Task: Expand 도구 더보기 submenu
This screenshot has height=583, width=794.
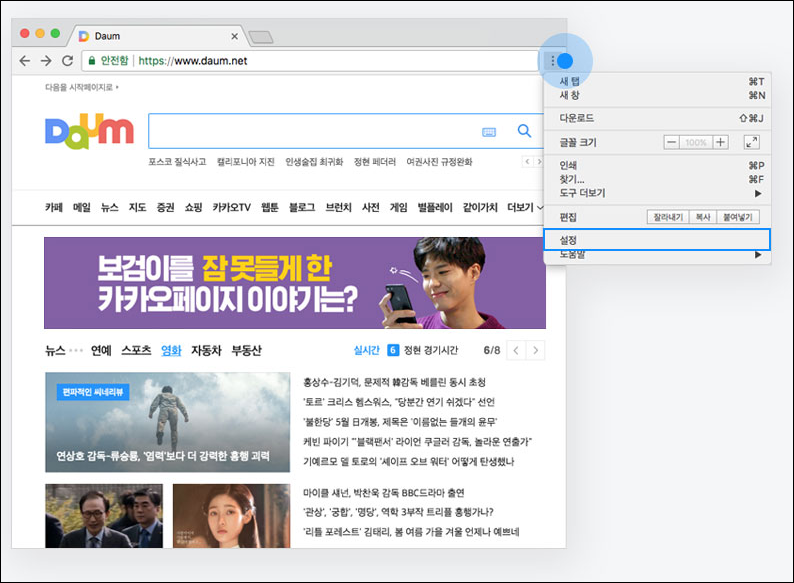Action: 657,193
